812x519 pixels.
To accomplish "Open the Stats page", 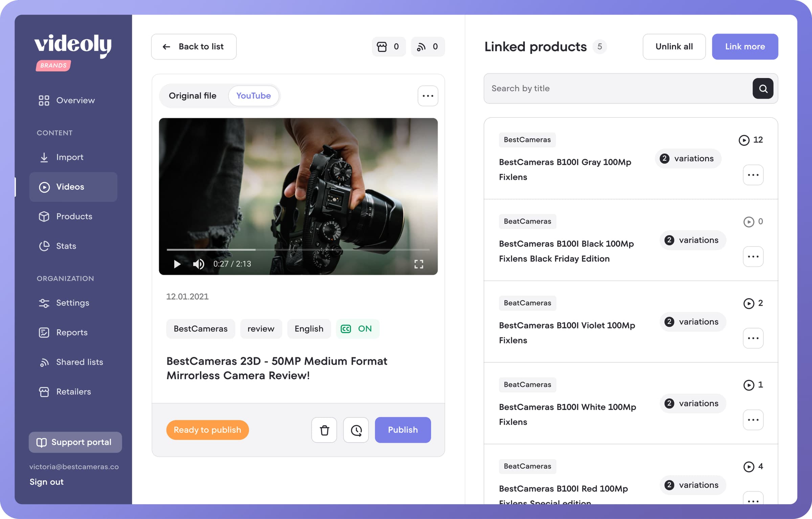I will pyautogui.click(x=58, y=246).
